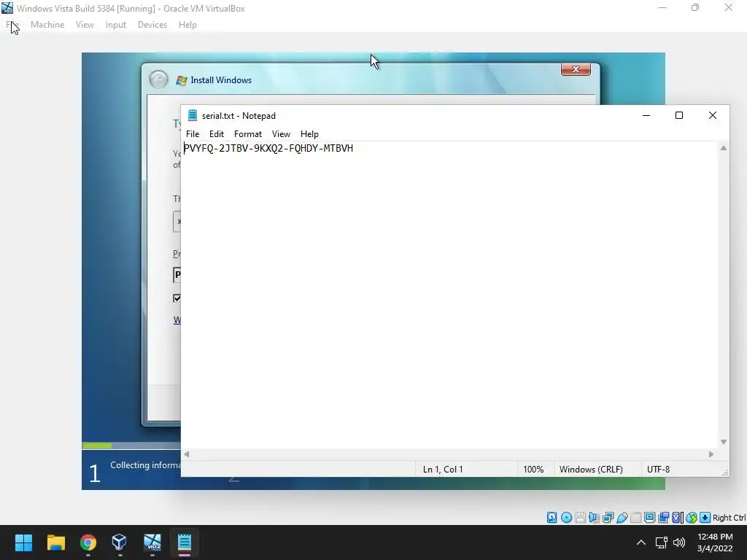Click the Ln 1, Col 1 status entry

pos(443,470)
